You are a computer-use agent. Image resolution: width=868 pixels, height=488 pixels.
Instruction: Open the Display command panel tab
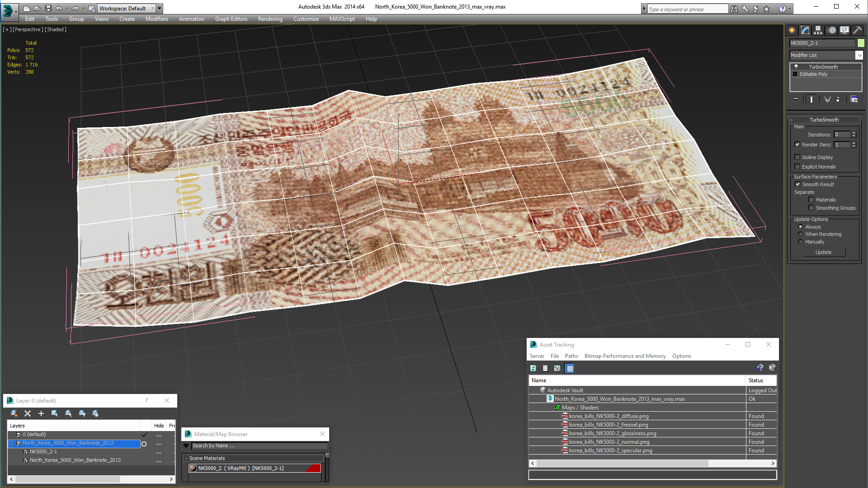(844, 30)
